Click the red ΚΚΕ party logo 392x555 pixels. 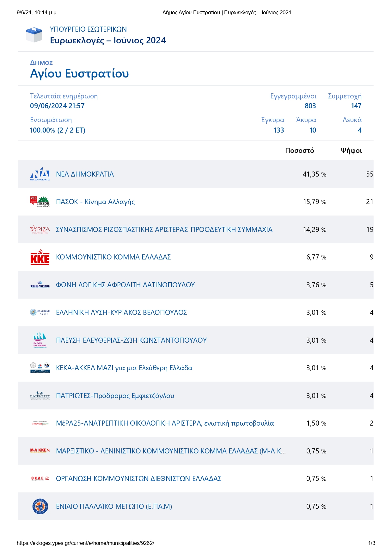tap(40, 257)
